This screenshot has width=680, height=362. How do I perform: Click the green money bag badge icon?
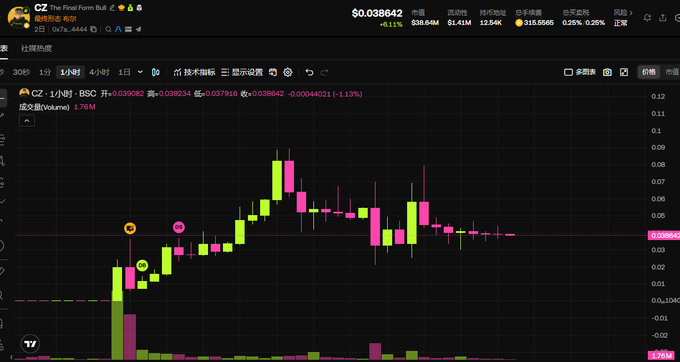pos(130,8)
